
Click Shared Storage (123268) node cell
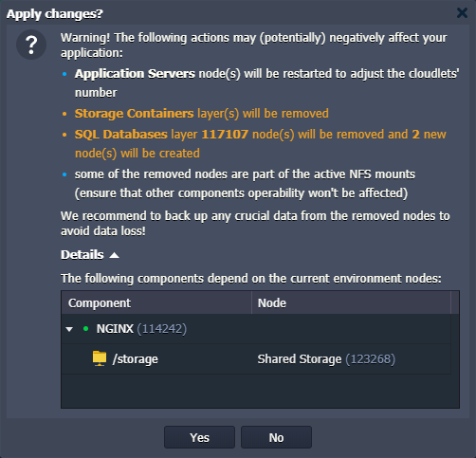(326, 359)
